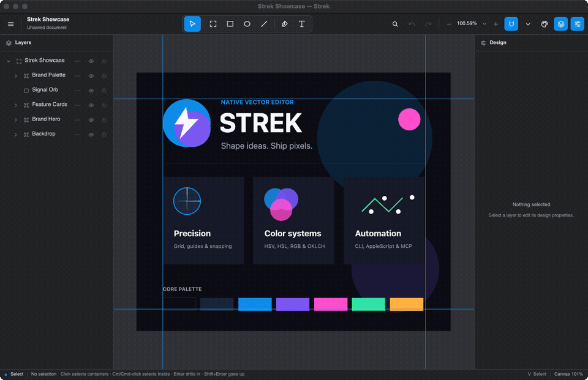Open the search magnifier
Viewport: 588px width, 380px height.
[x=395, y=24]
